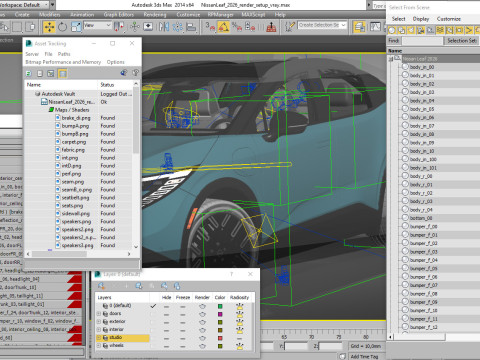
Task: Toggle the Percent Snap icon
Action: (237, 27)
